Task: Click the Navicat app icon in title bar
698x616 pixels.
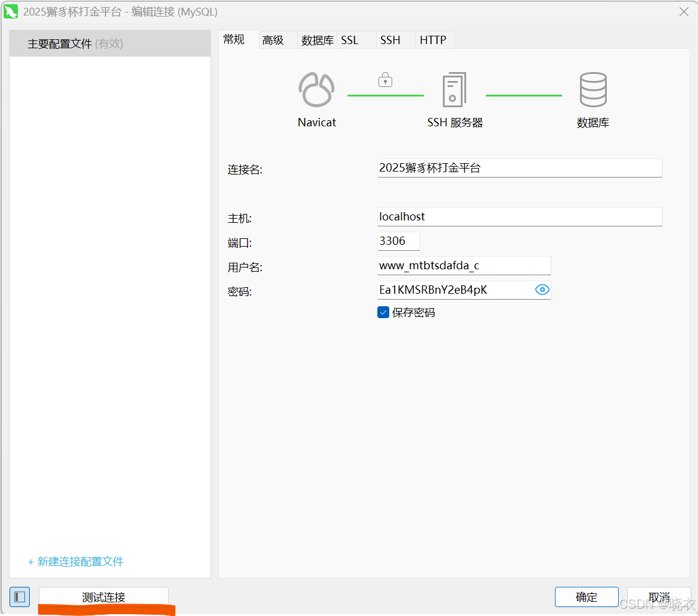Action: click(x=11, y=11)
